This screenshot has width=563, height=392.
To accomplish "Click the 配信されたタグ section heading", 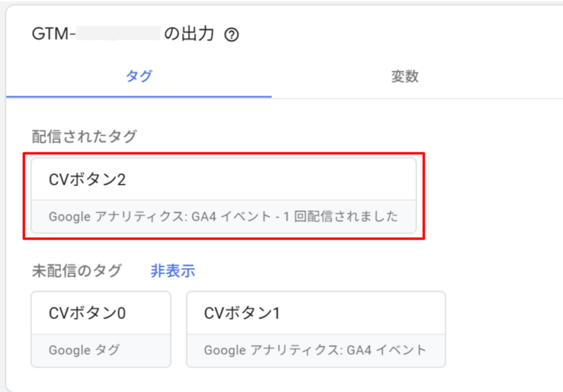I will (x=84, y=137).
